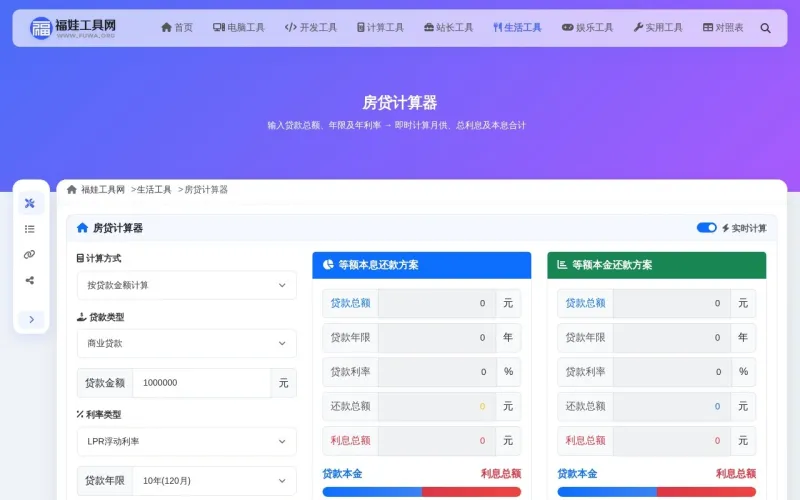Click the 等额本金 利息总额 value field

[671, 440]
